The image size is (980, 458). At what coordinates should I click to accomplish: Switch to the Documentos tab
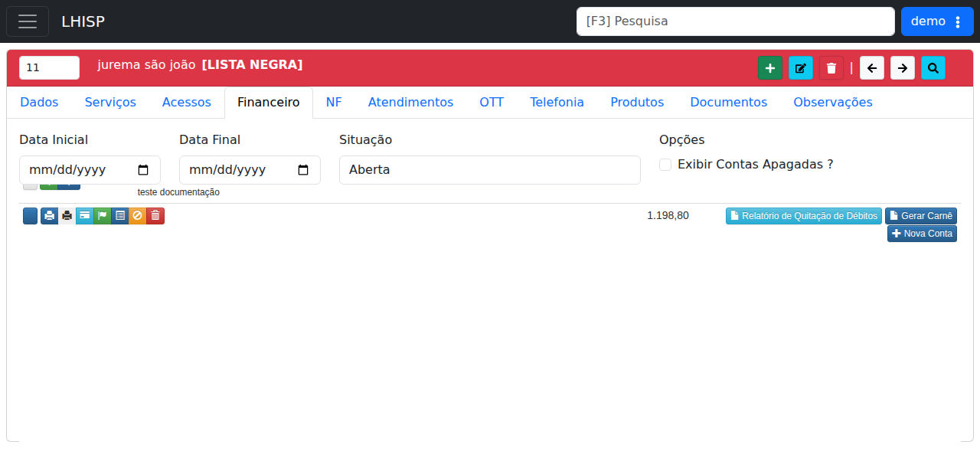(728, 103)
